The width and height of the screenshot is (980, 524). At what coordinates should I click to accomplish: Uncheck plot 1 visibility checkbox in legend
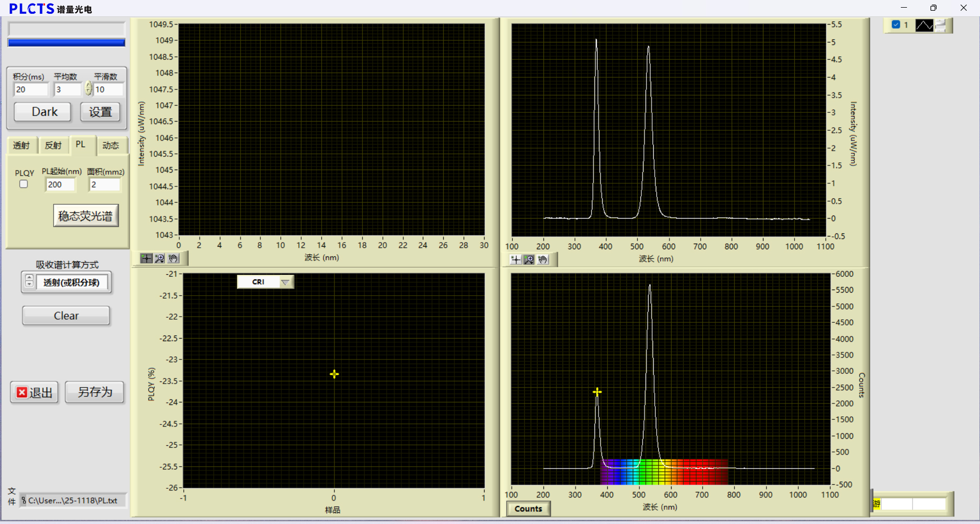coord(896,25)
